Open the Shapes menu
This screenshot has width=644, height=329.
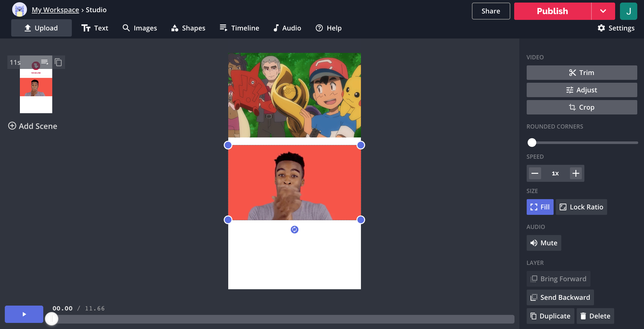point(188,28)
